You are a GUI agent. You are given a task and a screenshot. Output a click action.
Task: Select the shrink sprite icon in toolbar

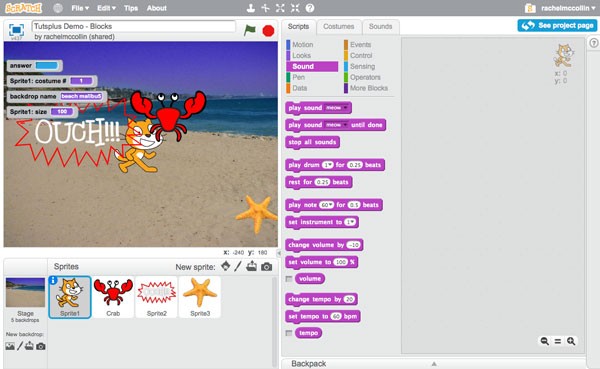point(295,8)
